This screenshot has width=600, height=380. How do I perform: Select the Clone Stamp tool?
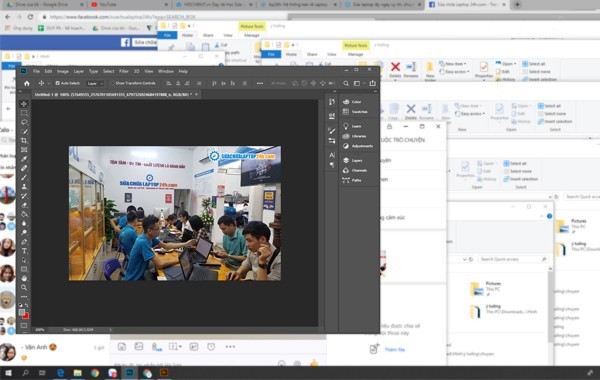24,186
